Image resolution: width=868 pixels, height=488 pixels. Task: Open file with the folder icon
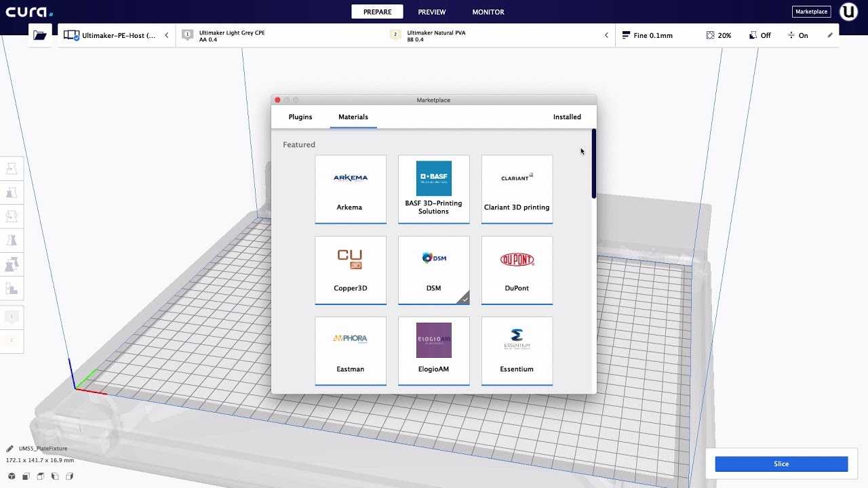[40, 35]
